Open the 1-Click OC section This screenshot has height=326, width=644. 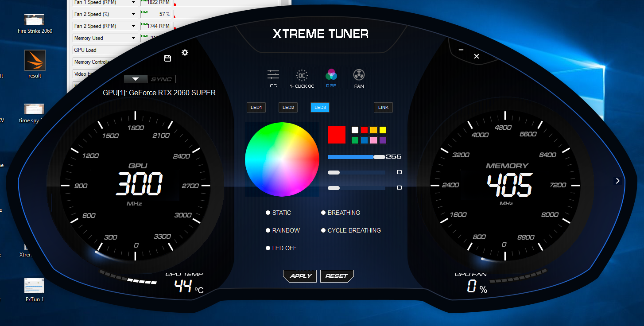pyautogui.click(x=302, y=74)
